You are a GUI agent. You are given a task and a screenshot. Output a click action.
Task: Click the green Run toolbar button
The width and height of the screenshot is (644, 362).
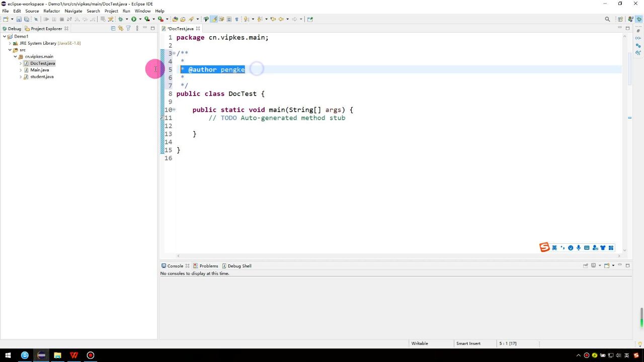tap(134, 19)
